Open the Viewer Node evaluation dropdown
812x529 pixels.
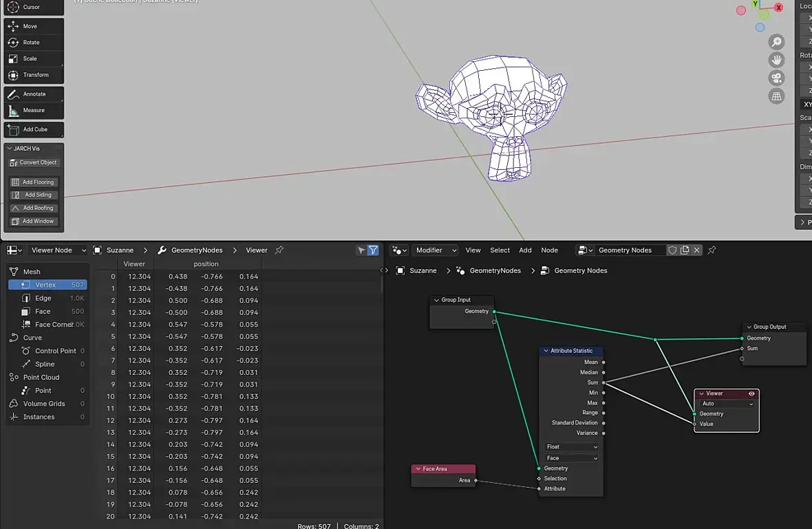58,250
